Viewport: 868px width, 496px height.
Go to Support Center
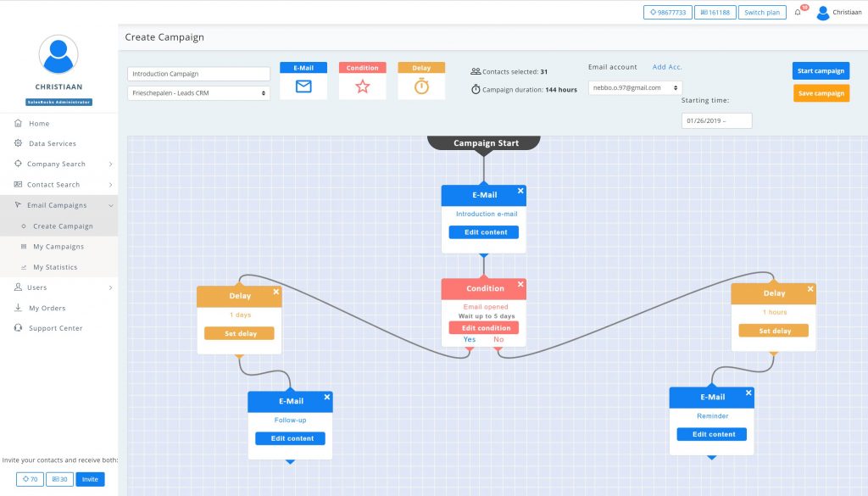55,328
